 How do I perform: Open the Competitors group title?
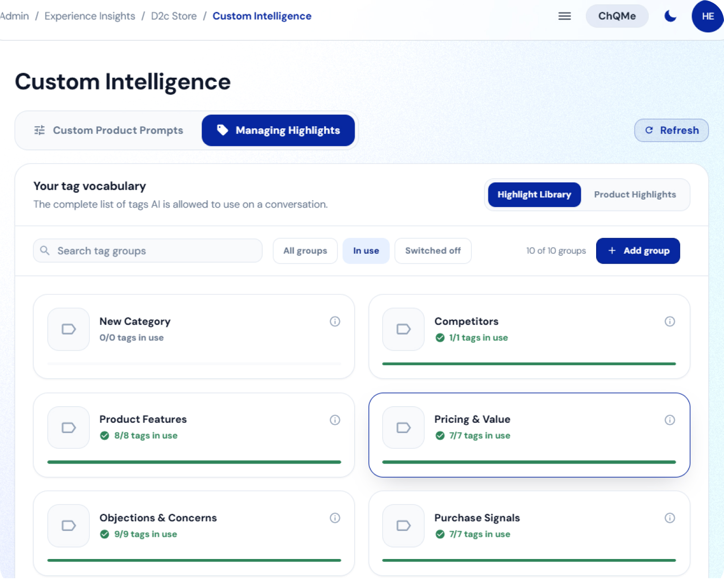[x=466, y=322]
